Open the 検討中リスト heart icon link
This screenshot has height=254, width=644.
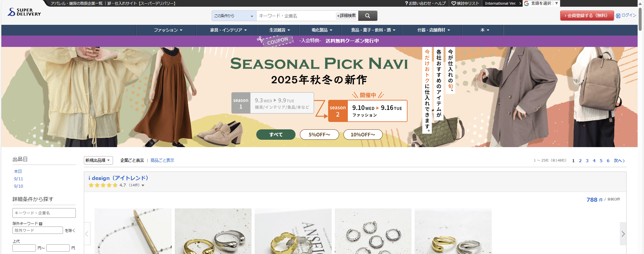[x=454, y=3]
